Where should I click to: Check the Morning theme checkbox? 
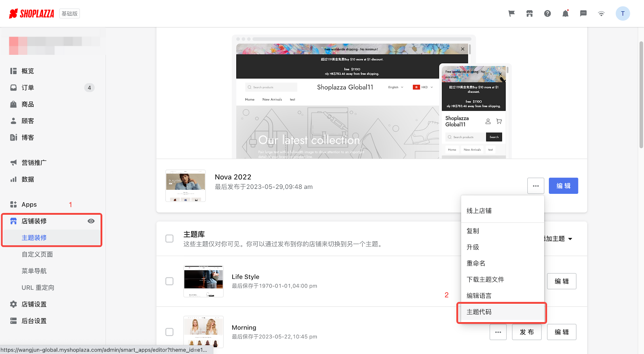pos(169,332)
